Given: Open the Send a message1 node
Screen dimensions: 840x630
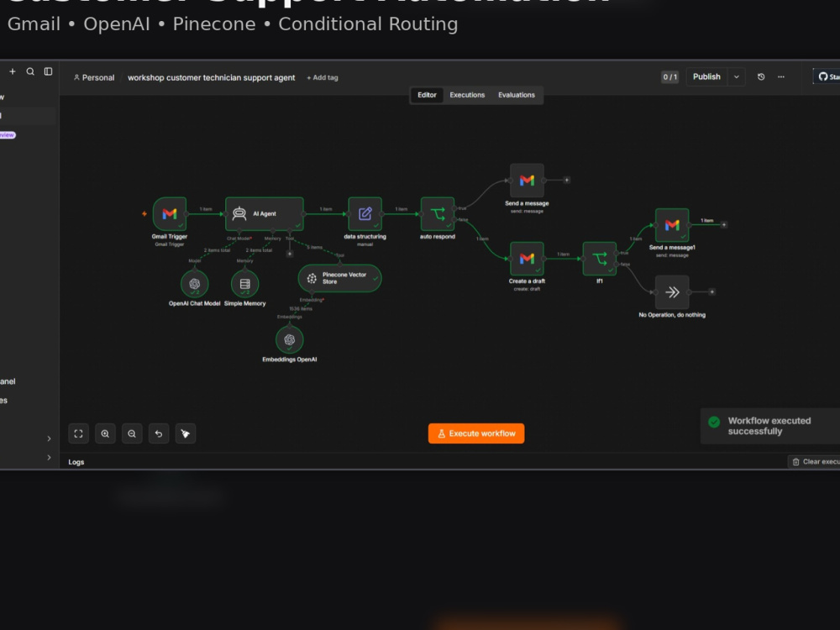Looking at the screenshot, I should click(x=672, y=225).
